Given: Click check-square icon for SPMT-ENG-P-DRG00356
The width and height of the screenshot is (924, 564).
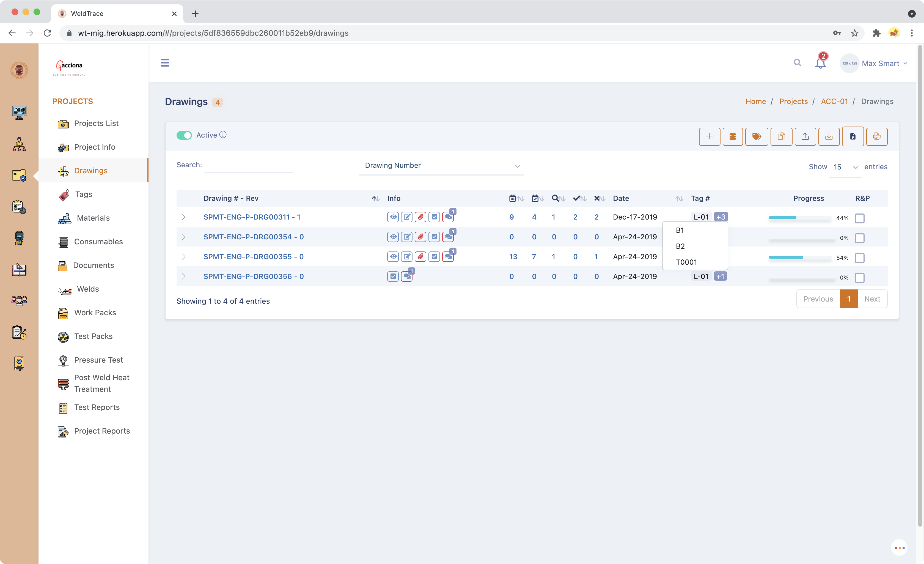Looking at the screenshot, I should point(393,276).
